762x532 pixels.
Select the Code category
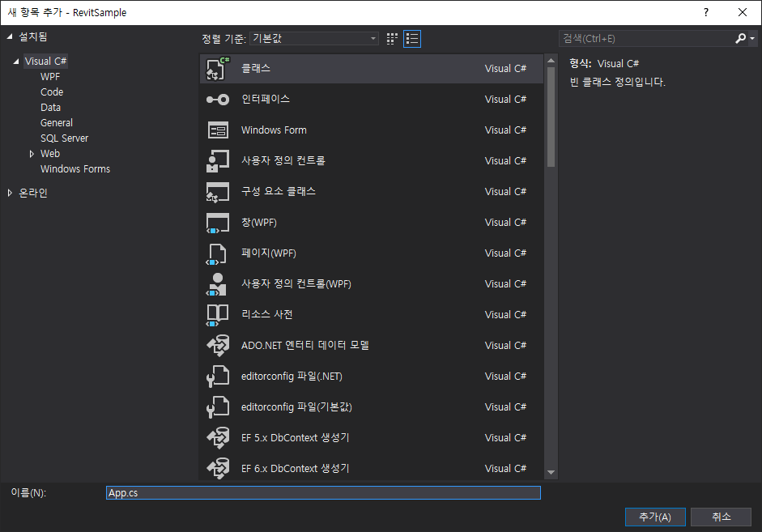point(52,92)
